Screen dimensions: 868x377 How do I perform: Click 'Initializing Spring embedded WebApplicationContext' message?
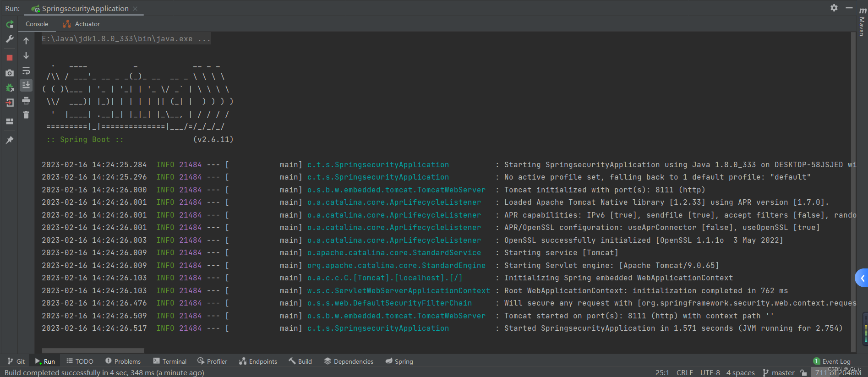click(x=618, y=278)
